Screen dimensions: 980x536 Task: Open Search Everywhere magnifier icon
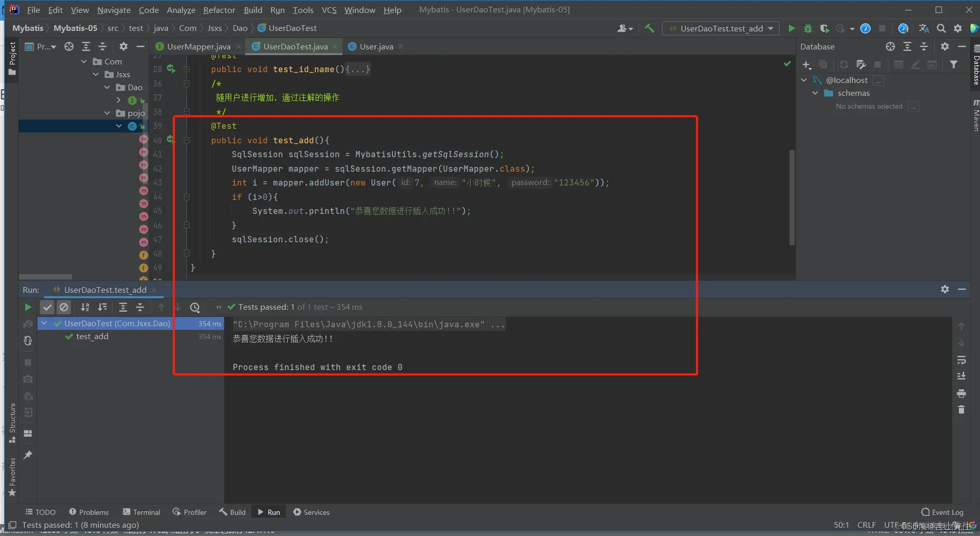[x=941, y=28]
